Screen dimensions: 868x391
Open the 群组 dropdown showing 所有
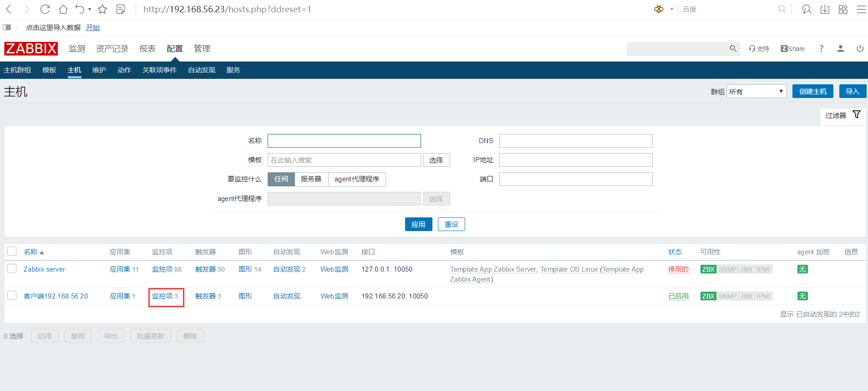[x=756, y=91]
